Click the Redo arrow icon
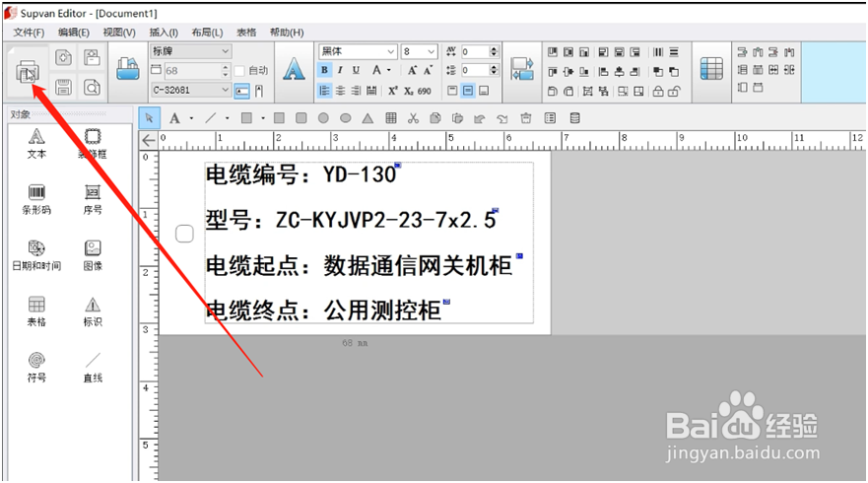 [502, 118]
